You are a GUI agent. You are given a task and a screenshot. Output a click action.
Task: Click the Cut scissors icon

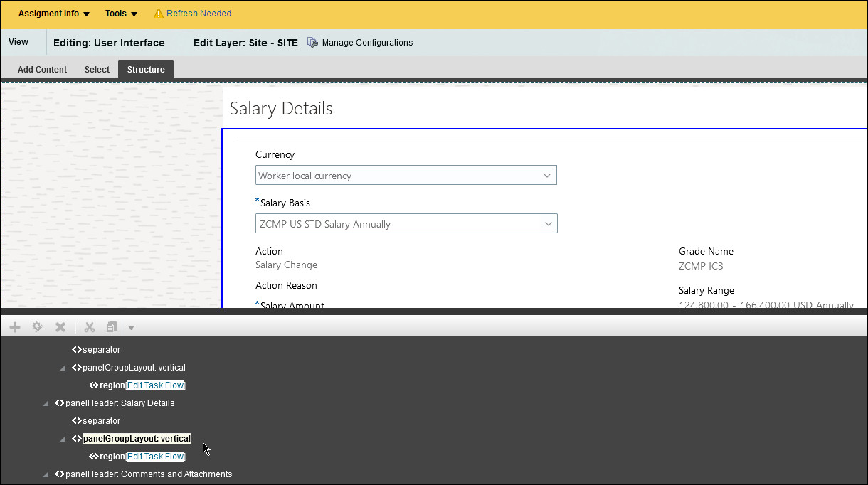(90, 327)
